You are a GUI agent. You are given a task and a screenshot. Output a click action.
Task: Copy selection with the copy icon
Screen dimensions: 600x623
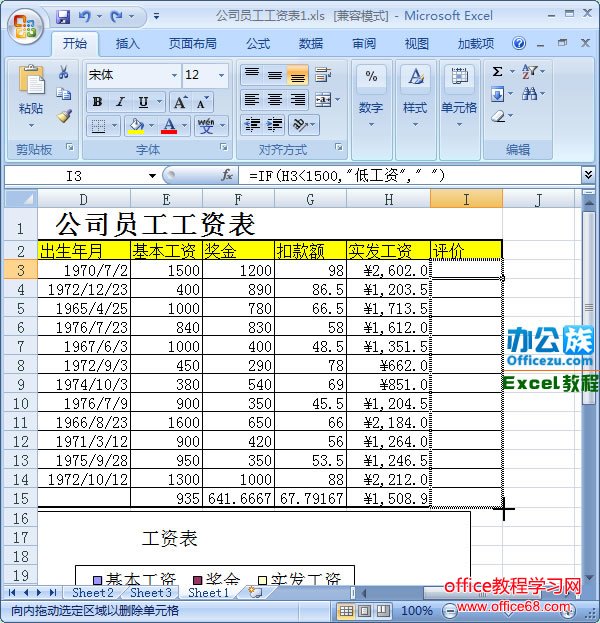tap(64, 94)
